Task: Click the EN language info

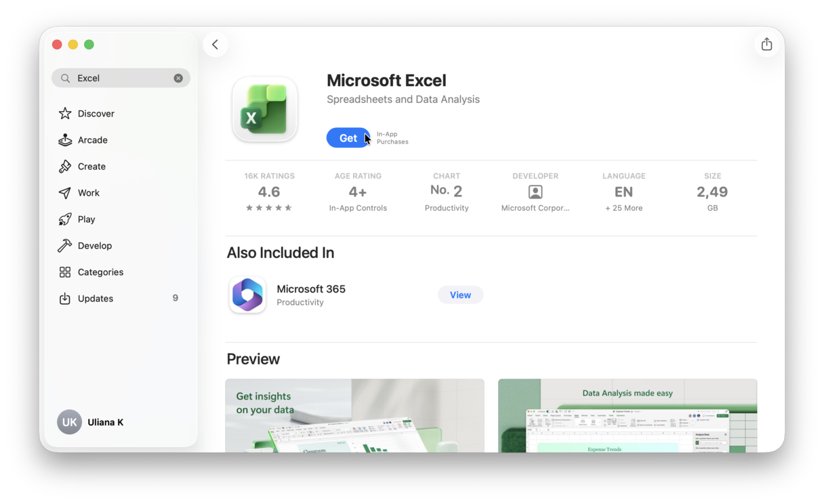Action: coord(623,192)
